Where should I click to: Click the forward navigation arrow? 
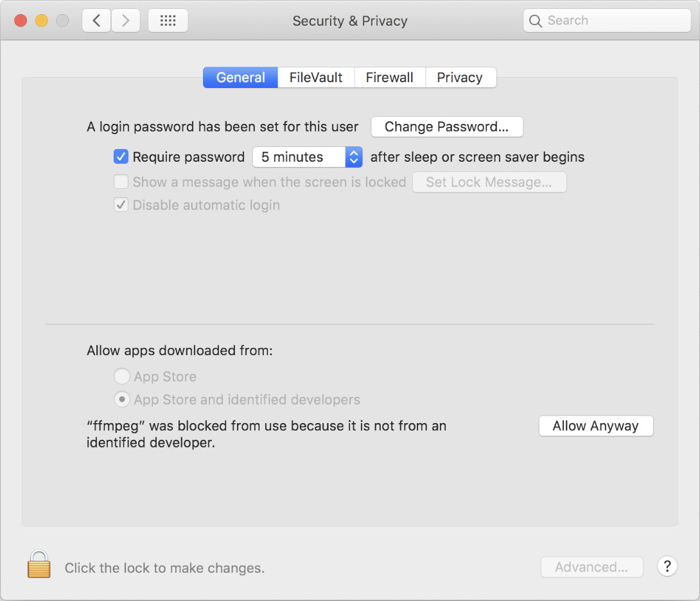126,21
